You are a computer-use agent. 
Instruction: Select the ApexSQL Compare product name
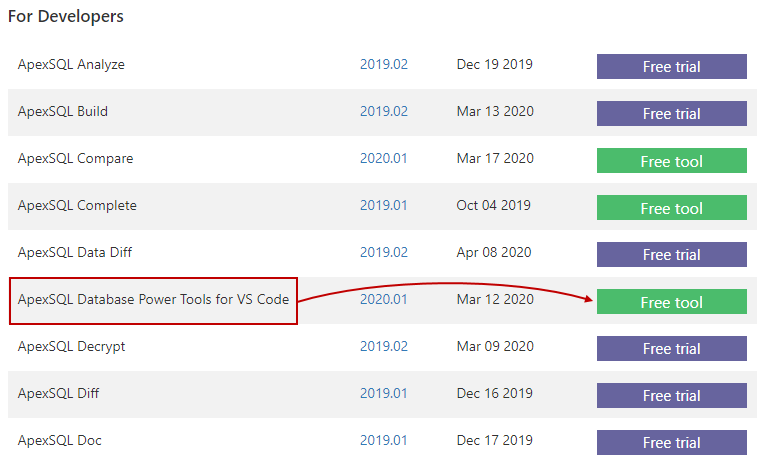coord(75,159)
